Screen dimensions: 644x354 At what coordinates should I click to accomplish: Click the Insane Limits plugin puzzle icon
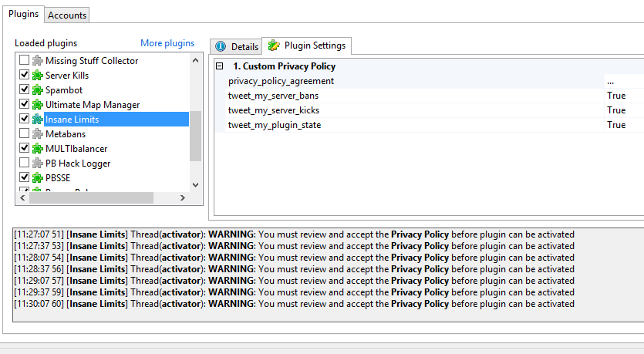pyautogui.click(x=37, y=120)
